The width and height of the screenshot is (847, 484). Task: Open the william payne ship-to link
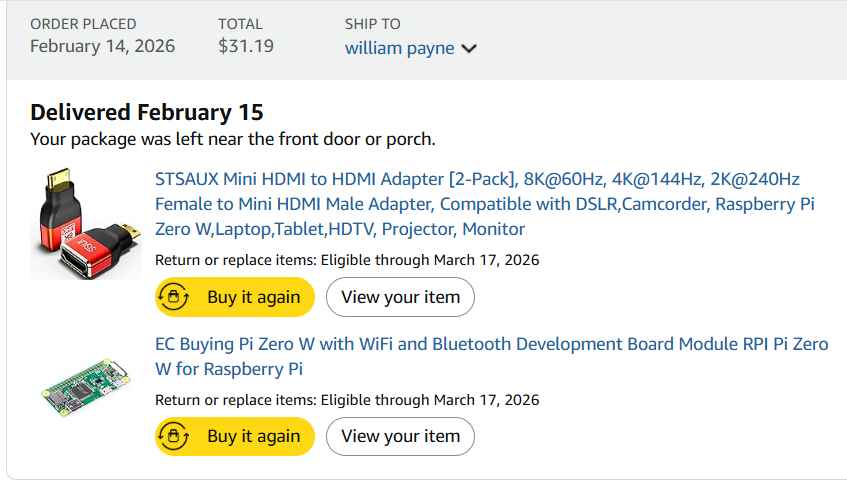coord(400,47)
